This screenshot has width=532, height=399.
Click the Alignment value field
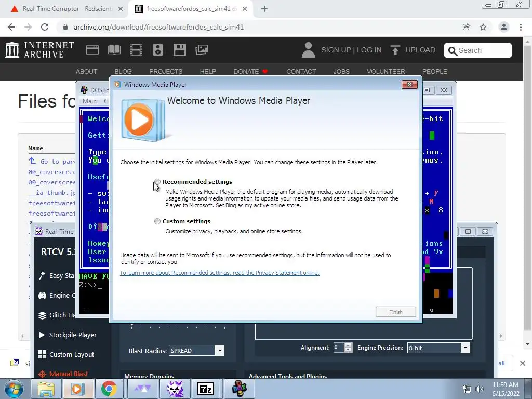click(x=338, y=348)
